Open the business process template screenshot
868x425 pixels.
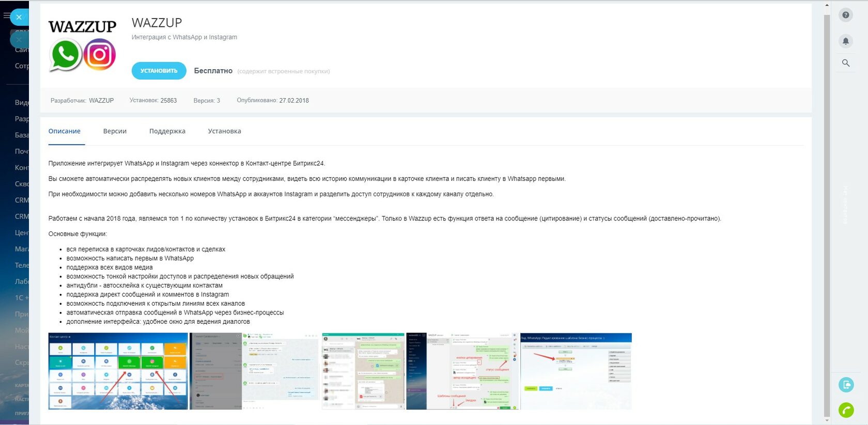click(576, 371)
